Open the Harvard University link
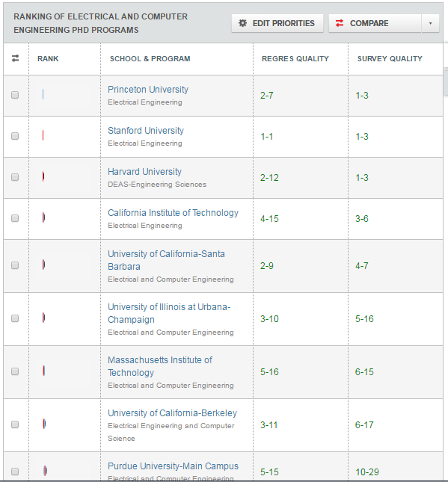448x482 pixels. pos(144,172)
